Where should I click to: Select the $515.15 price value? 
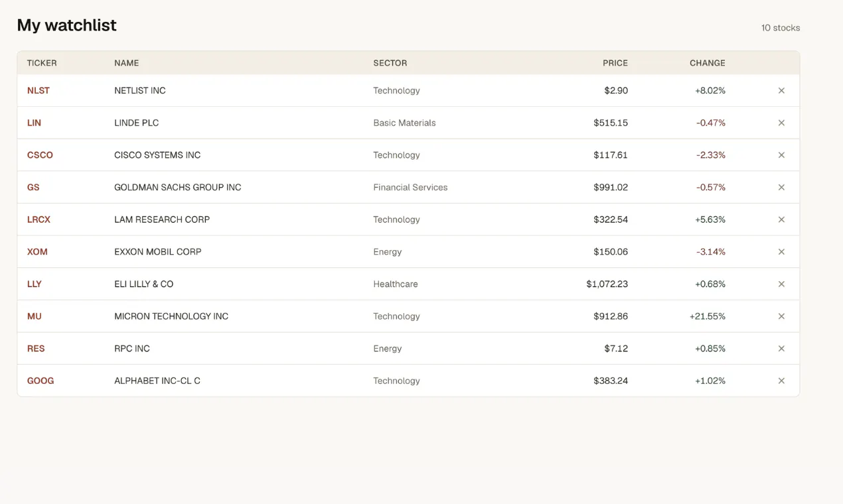click(x=611, y=123)
